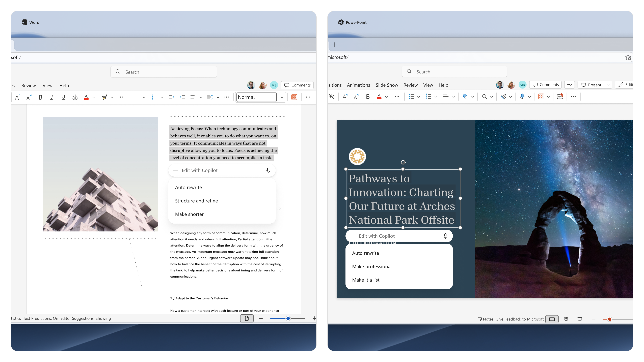The image size is (644, 362).
Task: Decrease font size in PowerPoint toolbar
Action: pyautogui.click(x=357, y=97)
